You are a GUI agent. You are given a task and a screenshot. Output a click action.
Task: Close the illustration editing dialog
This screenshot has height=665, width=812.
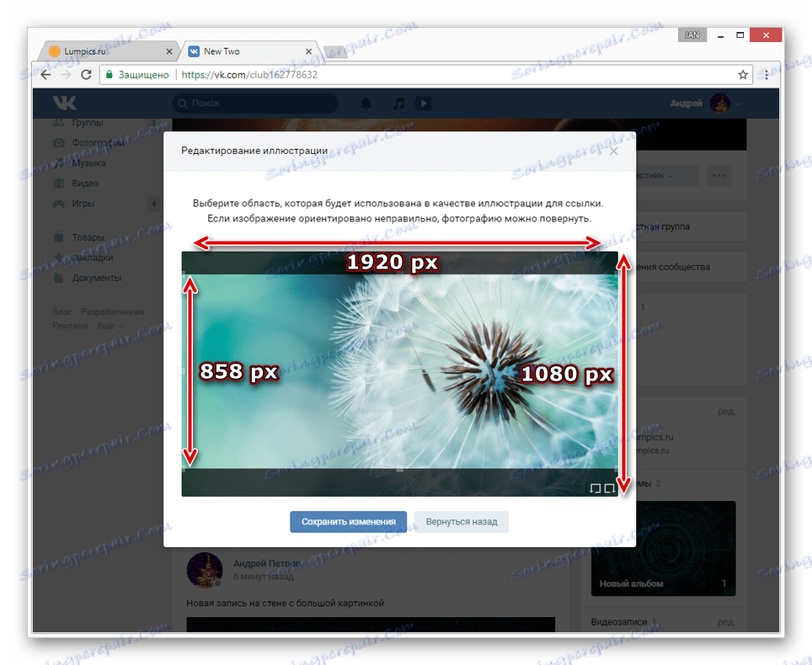(613, 152)
